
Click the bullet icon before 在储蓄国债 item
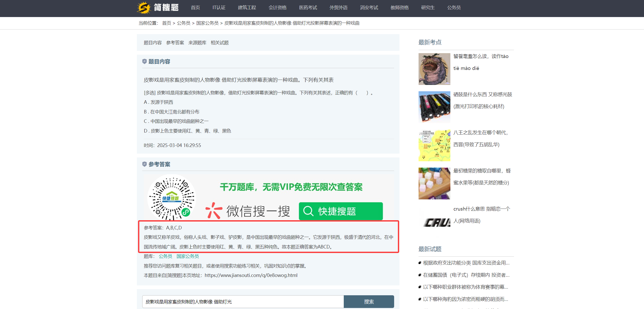point(420,275)
